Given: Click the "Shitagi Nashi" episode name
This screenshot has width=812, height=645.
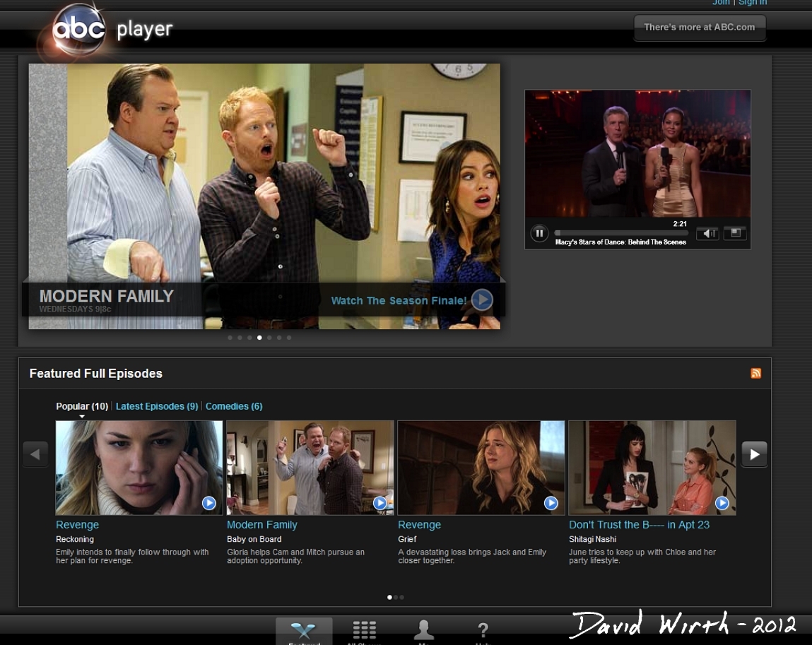Looking at the screenshot, I should 592,540.
